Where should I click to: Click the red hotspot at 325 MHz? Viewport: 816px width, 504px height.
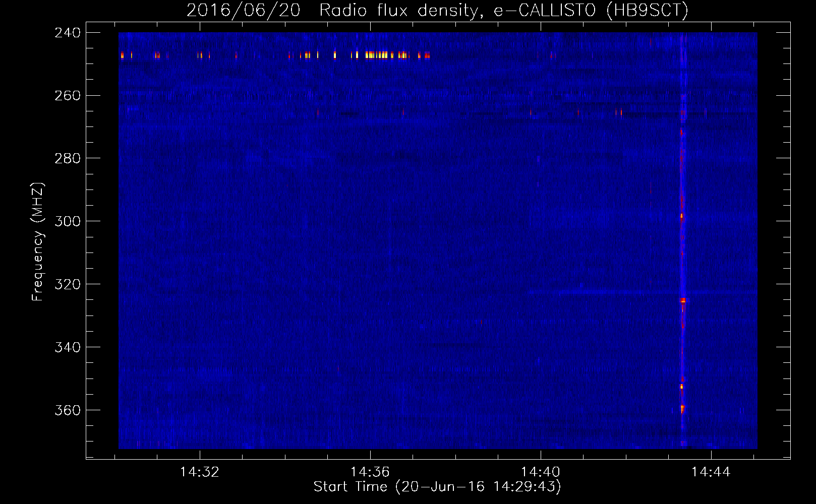(683, 300)
